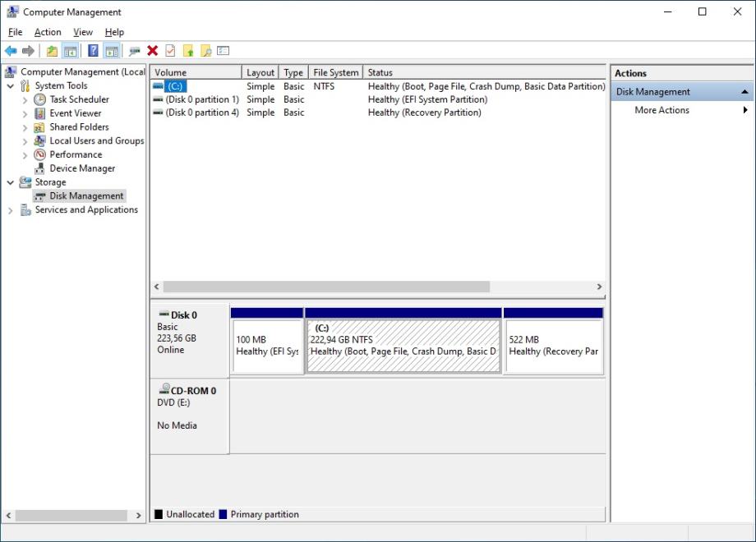The image size is (756, 542).
Task: Click the Device Manager tree icon
Action: coord(39,168)
